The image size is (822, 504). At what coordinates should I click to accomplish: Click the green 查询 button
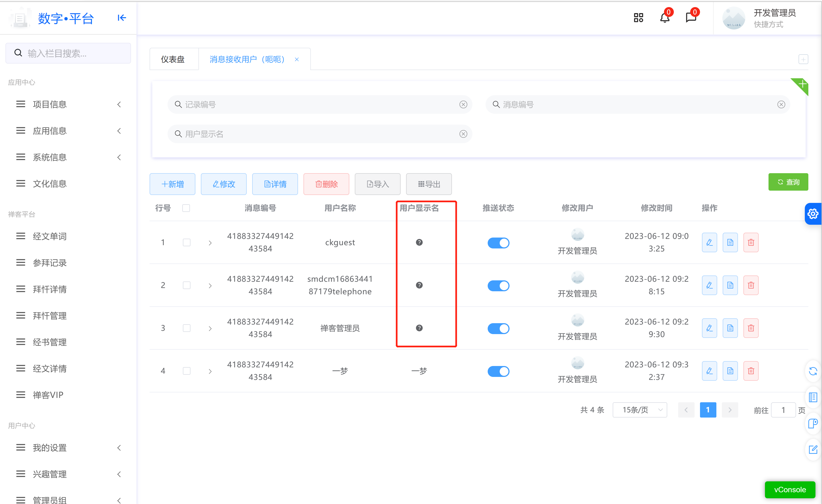[x=788, y=182]
